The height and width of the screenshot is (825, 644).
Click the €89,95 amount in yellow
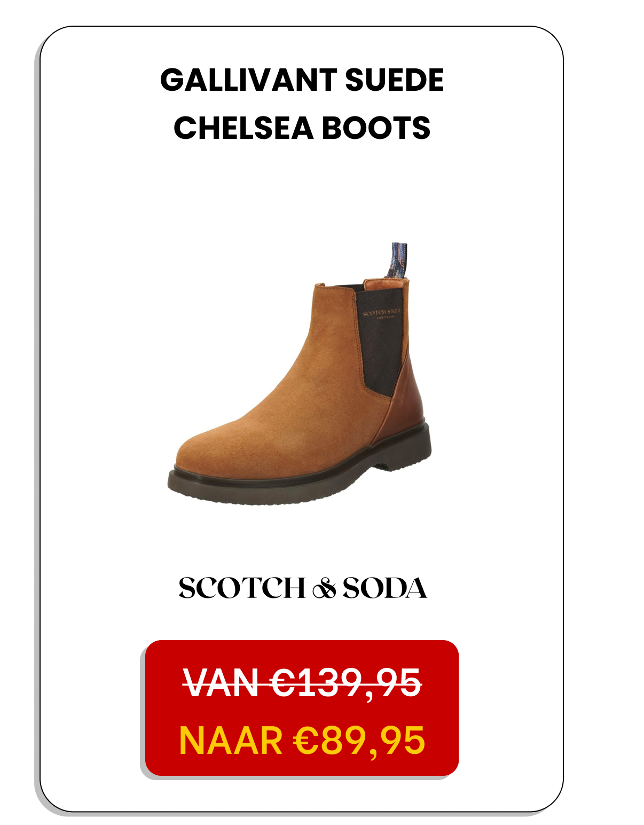click(359, 741)
